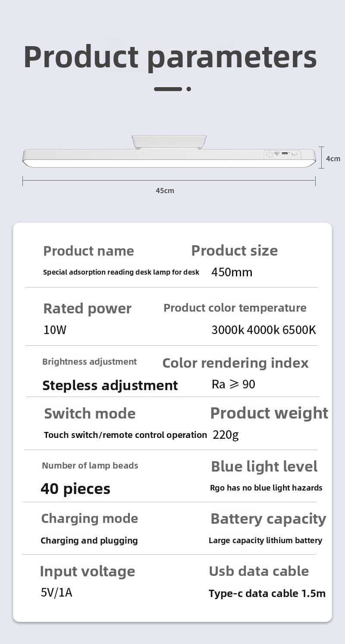Click the 220g product weight value
The width and height of the screenshot is (345, 644).
(226, 435)
